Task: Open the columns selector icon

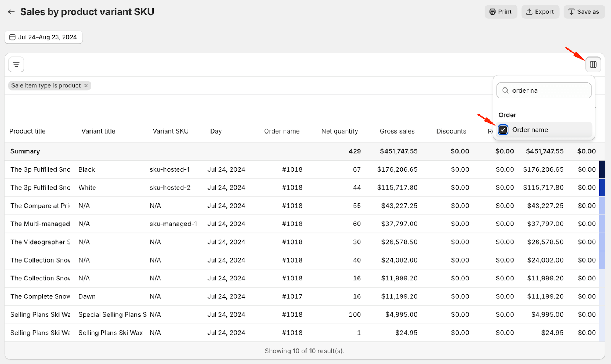Action: [x=593, y=64]
